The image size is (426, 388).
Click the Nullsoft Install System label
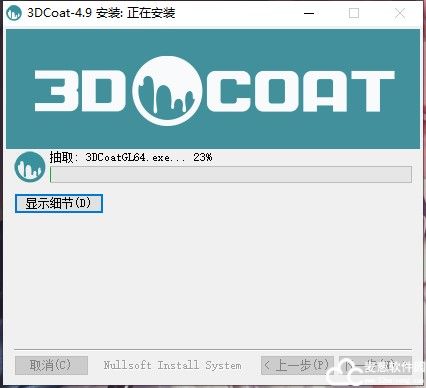pos(172,365)
